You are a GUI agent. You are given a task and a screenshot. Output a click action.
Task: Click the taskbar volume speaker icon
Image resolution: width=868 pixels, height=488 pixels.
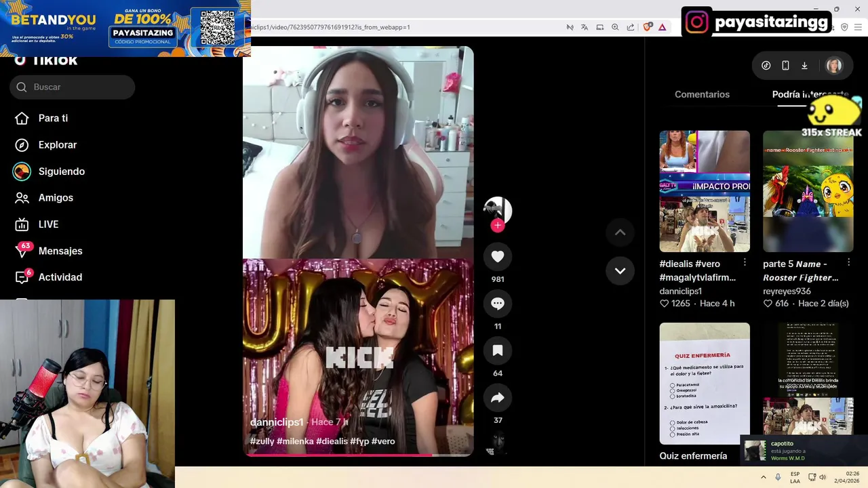[x=823, y=477]
